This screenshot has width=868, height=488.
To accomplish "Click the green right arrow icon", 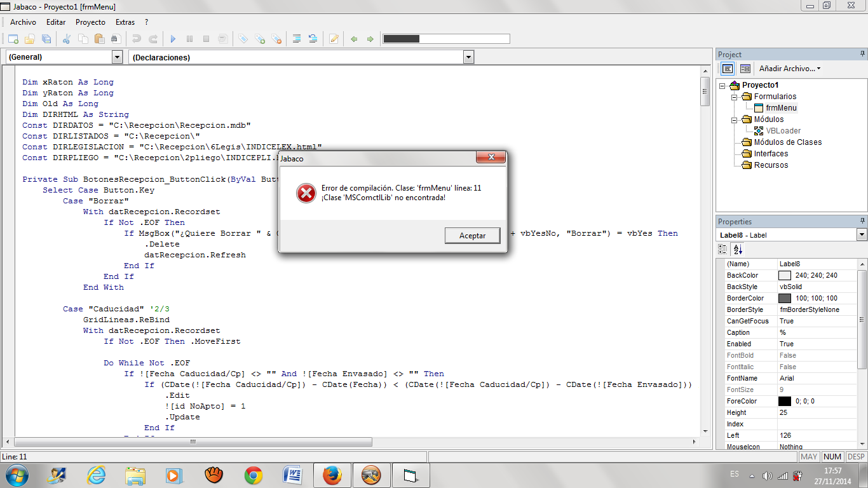I will pyautogui.click(x=370, y=39).
